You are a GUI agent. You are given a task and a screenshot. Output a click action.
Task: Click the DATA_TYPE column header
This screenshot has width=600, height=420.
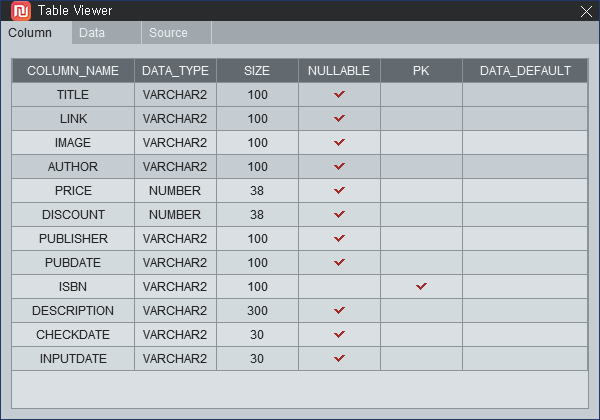point(175,71)
